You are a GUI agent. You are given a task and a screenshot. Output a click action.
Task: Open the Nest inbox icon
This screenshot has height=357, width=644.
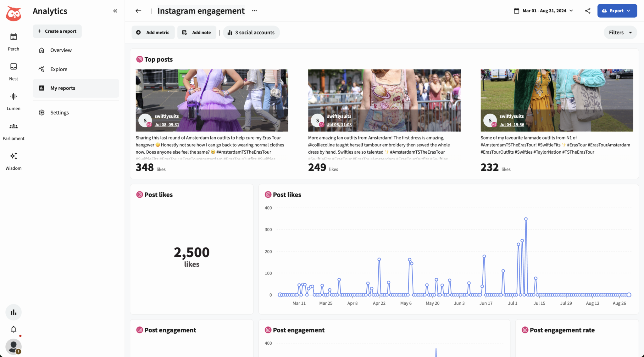pos(14,66)
